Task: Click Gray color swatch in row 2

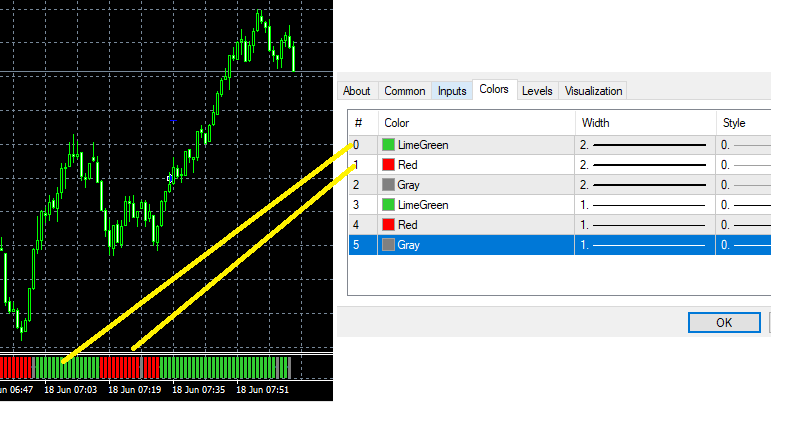Action: (x=388, y=184)
